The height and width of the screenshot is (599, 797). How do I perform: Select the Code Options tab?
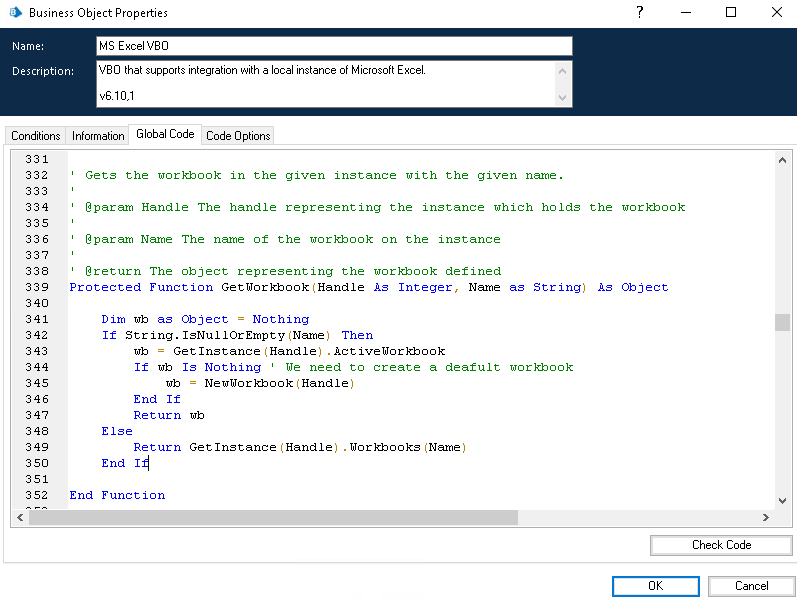tap(238, 136)
